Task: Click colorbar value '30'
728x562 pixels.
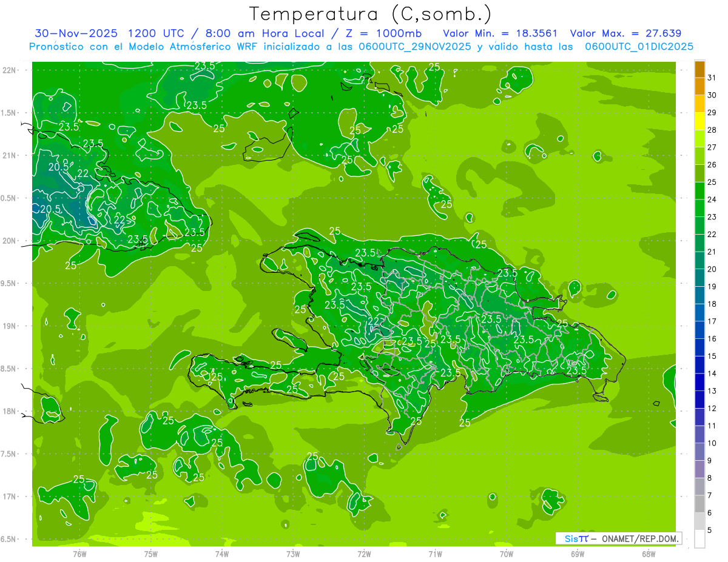Action: tap(712, 95)
